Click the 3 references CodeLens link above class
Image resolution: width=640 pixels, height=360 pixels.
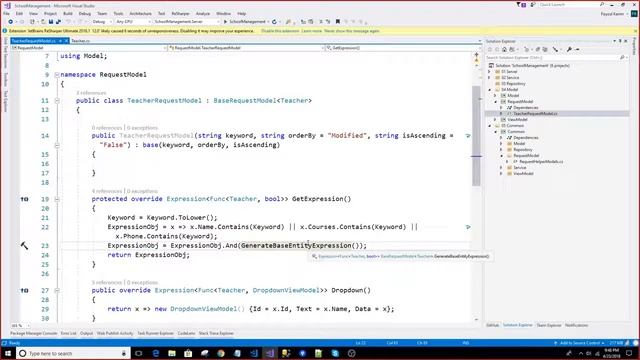[91, 93]
